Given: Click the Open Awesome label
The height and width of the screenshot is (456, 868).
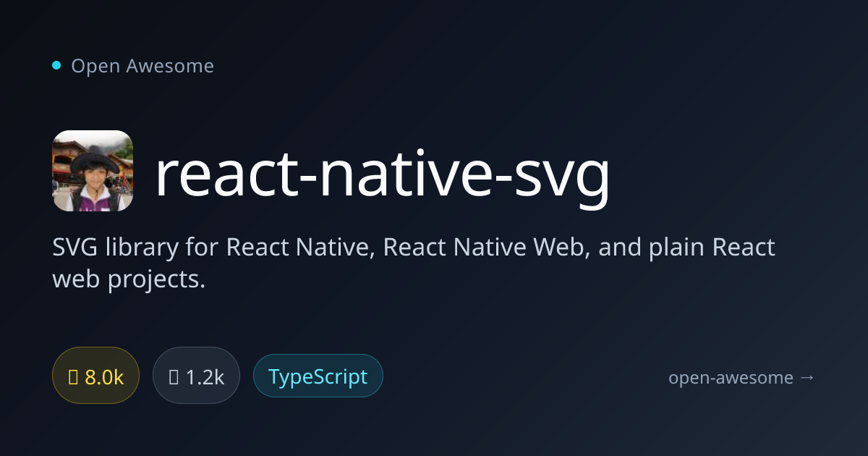Looking at the screenshot, I should [x=142, y=66].
